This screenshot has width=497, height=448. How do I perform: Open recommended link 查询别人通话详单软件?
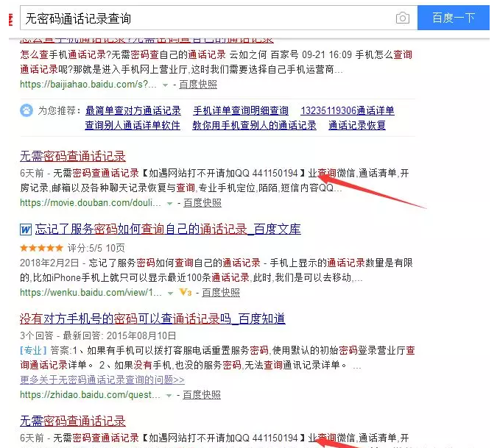(x=133, y=125)
